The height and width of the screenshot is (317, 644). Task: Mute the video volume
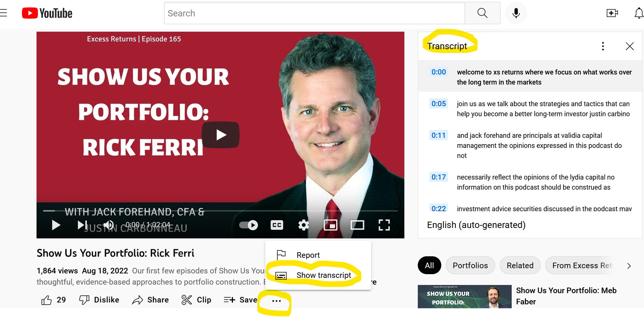tap(108, 225)
